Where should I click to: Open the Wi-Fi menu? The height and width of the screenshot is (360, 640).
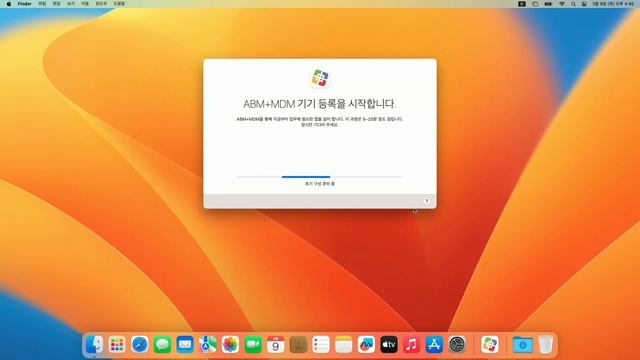(x=562, y=4)
